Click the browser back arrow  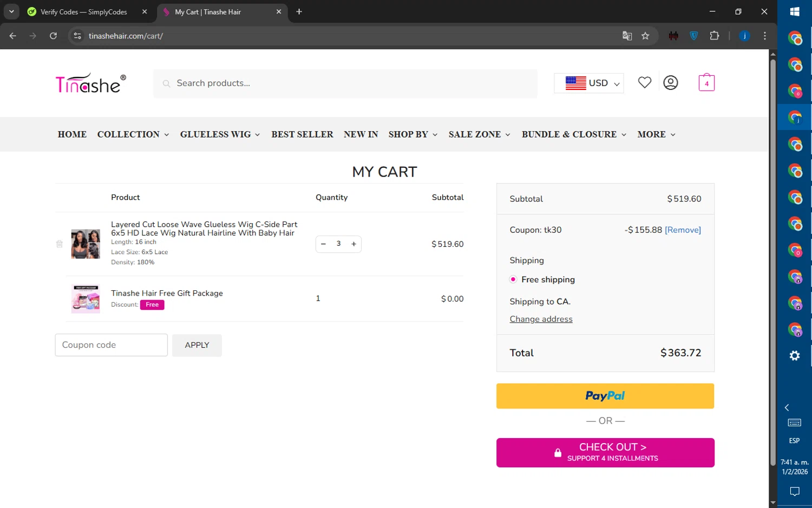tap(13, 36)
